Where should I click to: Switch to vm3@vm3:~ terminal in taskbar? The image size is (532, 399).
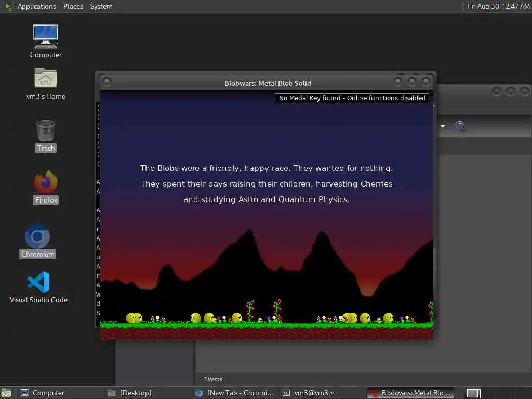coord(323,393)
